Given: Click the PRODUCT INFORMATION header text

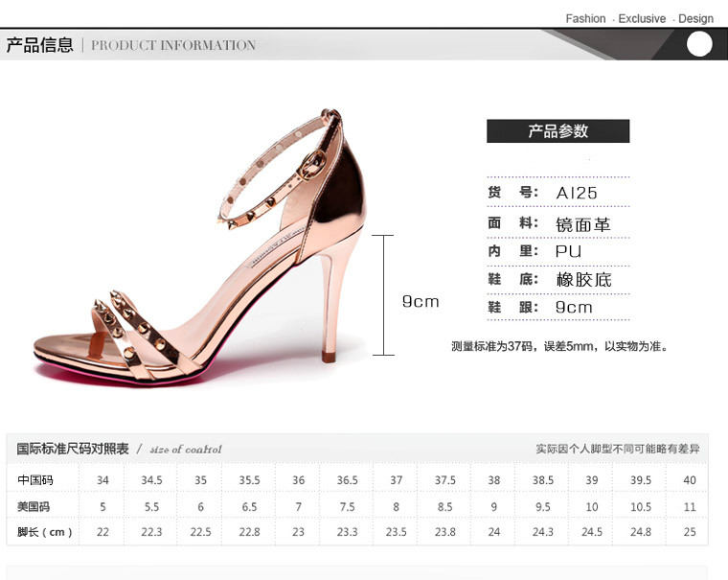Looking at the screenshot, I should coord(173,45).
